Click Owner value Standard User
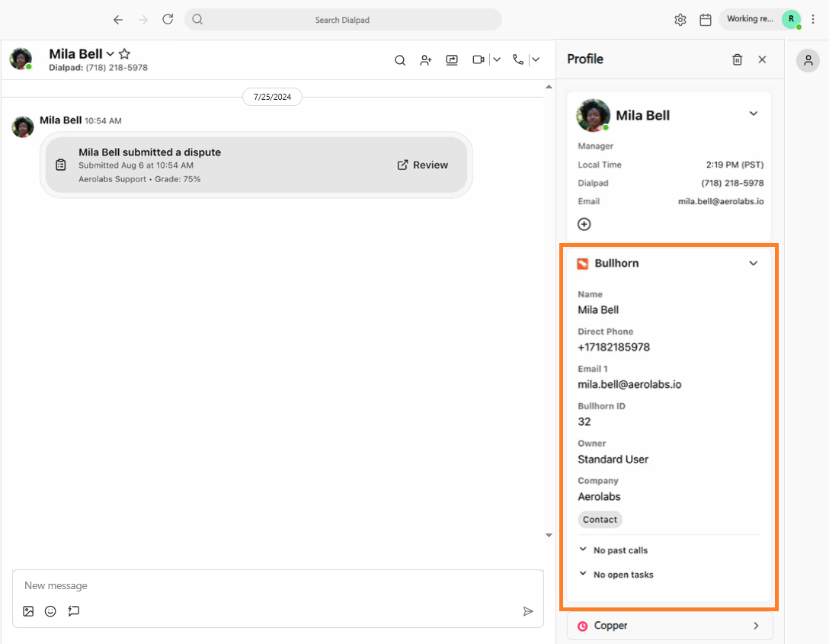The height and width of the screenshot is (644, 829). click(x=613, y=460)
